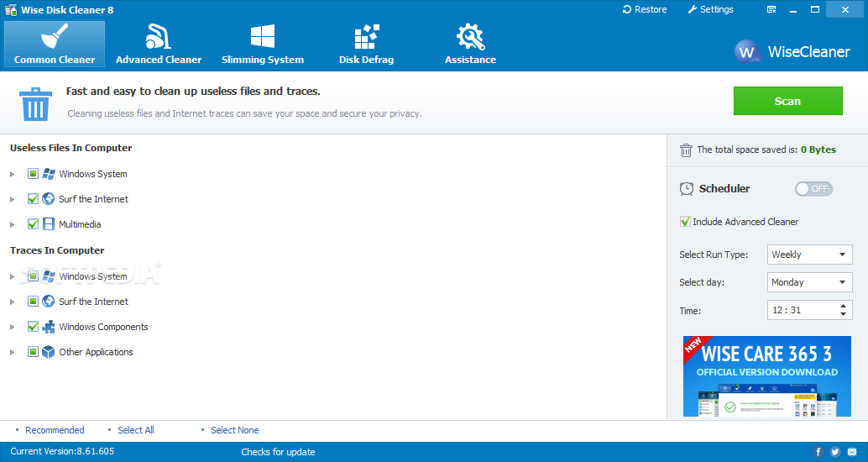The height and width of the screenshot is (462, 868).
Task: Expand Surf the Internet under Useless Files
Action: 13,199
